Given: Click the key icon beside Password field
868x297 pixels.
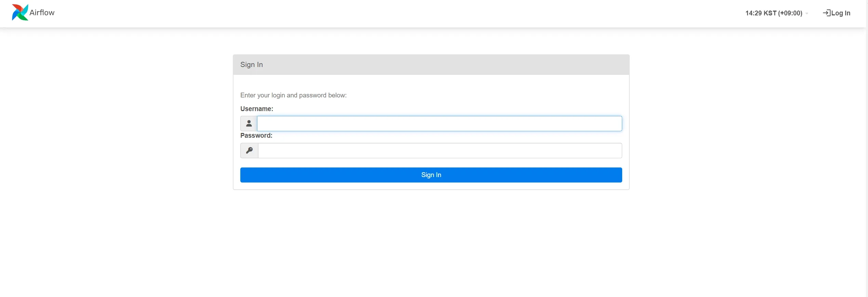Looking at the screenshot, I should pyautogui.click(x=249, y=150).
